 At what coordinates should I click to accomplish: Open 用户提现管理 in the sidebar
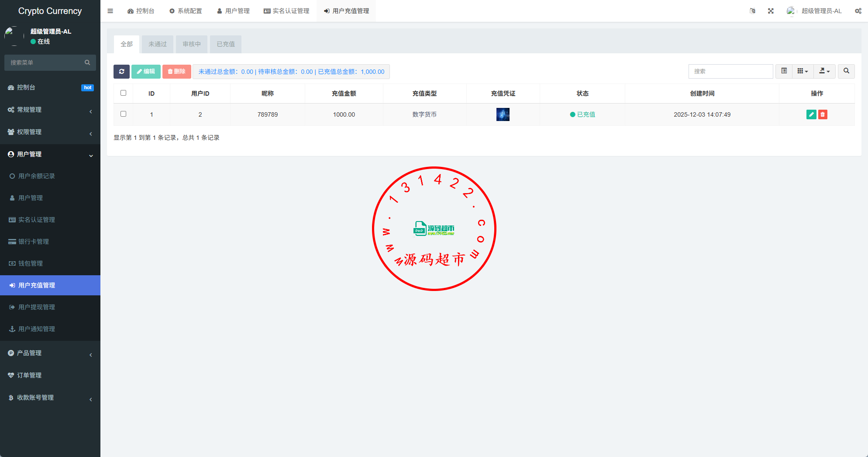(x=37, y=307)
